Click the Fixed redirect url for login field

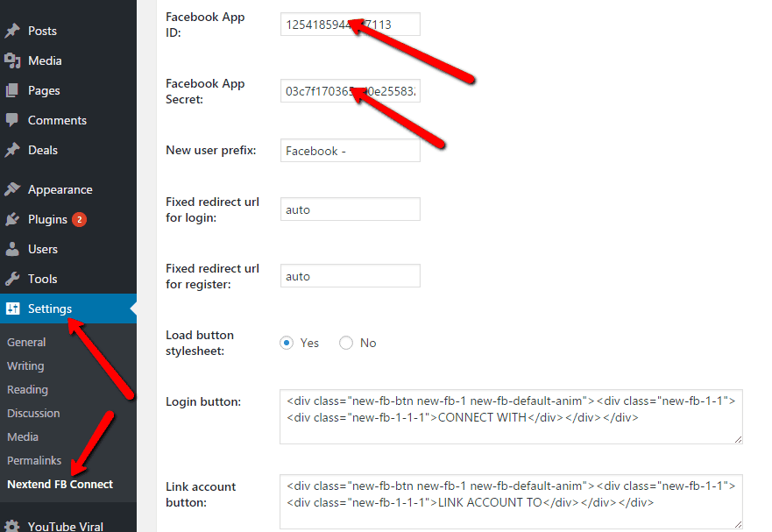[350, 209]
